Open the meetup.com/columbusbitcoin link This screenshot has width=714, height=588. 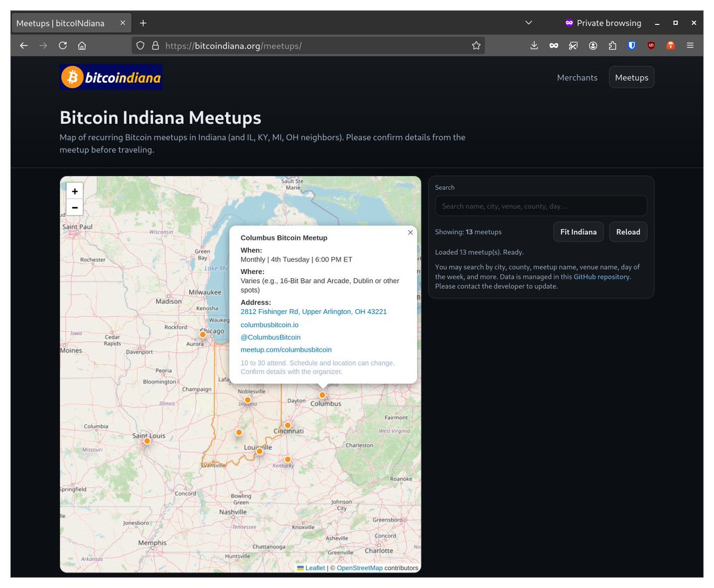(x=286, y=350)
